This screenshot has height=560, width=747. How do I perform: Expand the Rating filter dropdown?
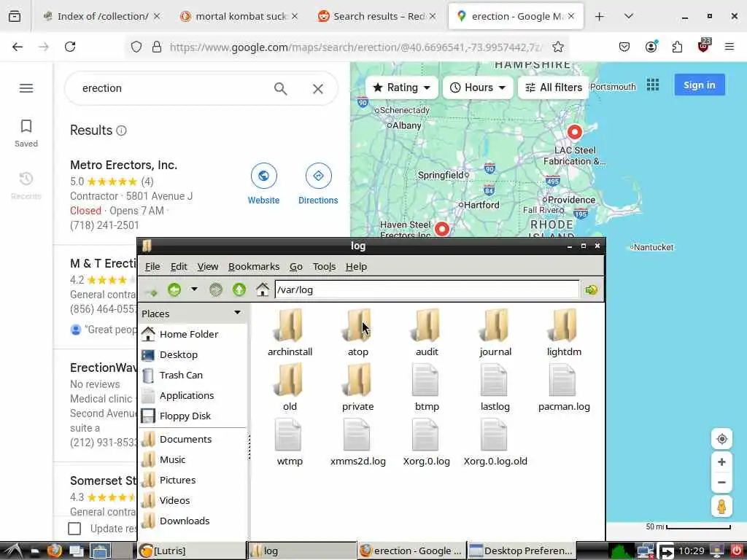(402, 87)
